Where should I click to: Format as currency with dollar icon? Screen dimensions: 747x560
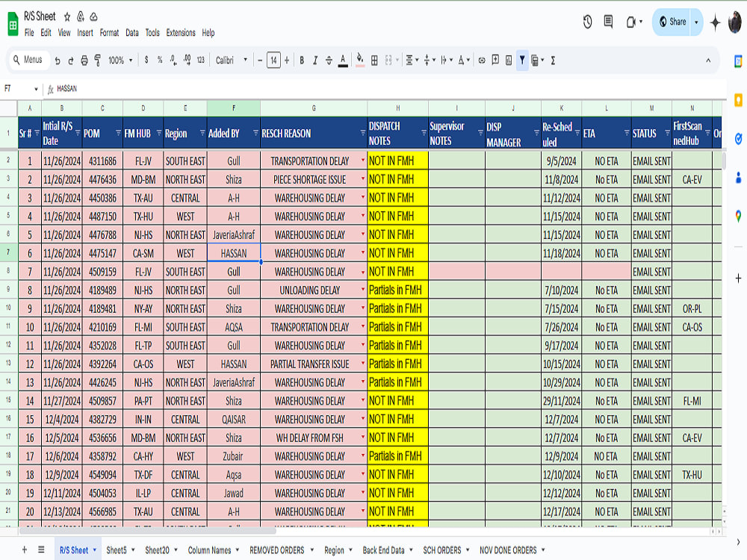pyautogui.click(x=146, y=60)
